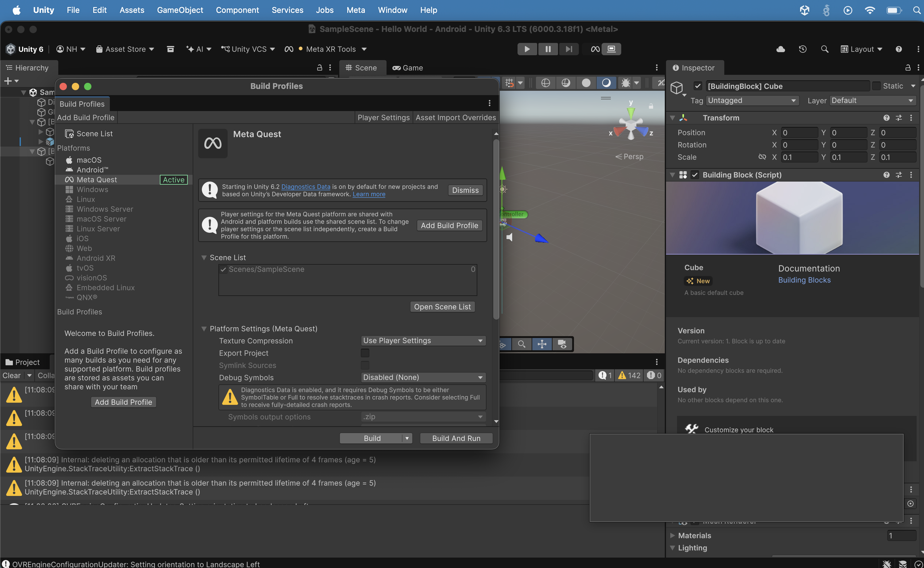
Task: Click the Scene gizmo lock icon
Action: click(651, 106)
